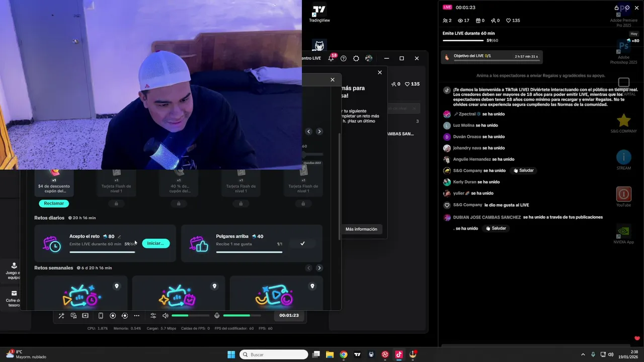Click the Iniciar button on Acepto el reto
The width and height of the screenshot is (644, 362).
pos(155,243)
